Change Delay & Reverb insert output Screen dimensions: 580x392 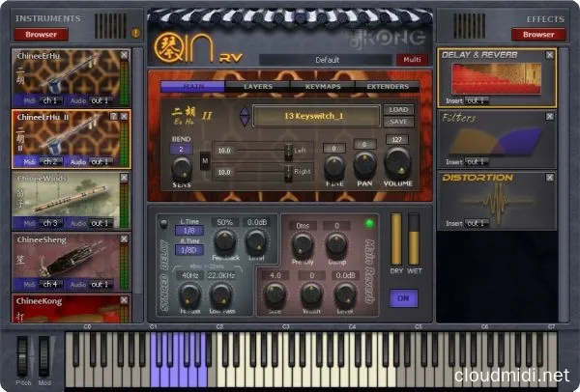[x=477, y=100]
